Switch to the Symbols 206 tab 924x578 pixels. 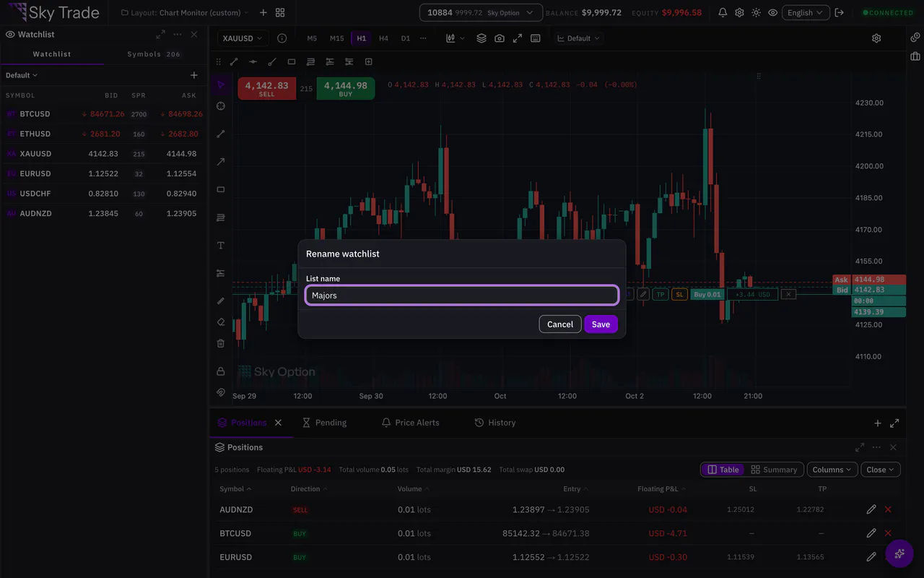point(154,54)
